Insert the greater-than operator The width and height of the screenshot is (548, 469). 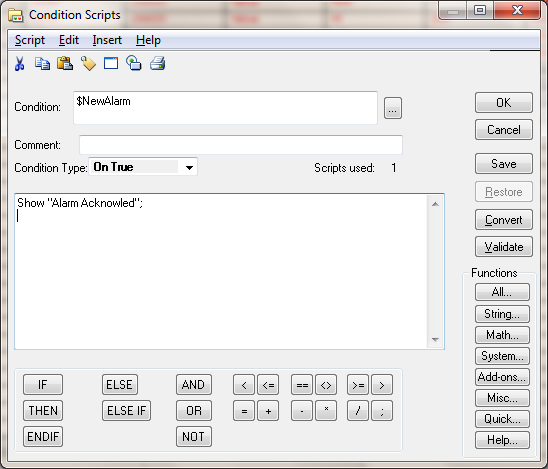point(382,385)
